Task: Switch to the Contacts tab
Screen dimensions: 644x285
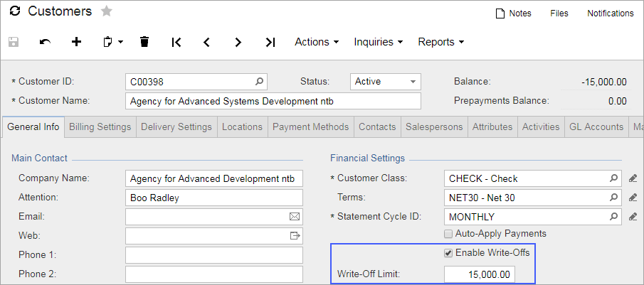Action: (x=377, y=127)
